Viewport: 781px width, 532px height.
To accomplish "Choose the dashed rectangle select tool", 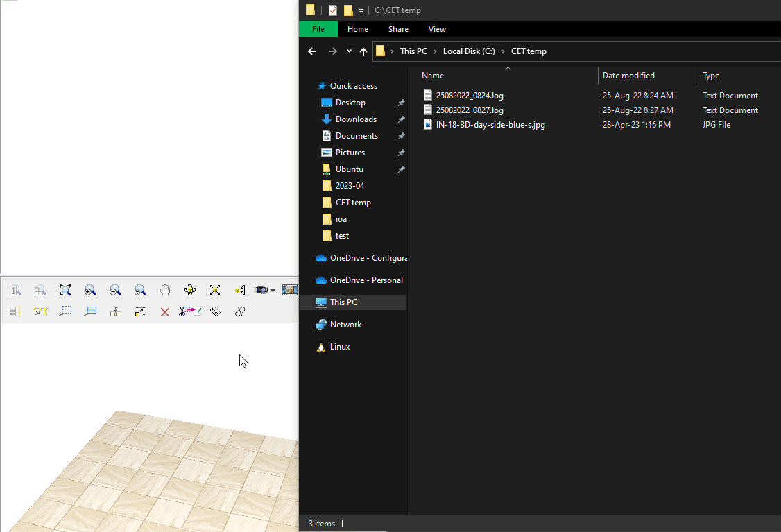I will [65, 312].
